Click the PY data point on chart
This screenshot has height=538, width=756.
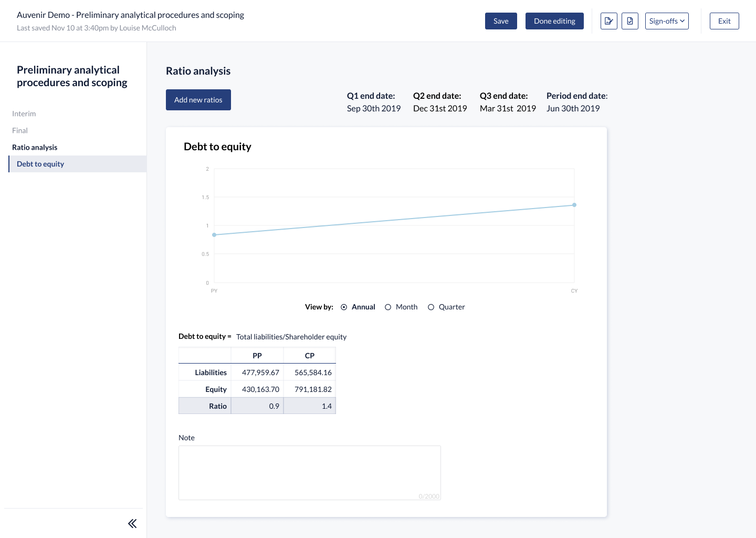[214, 235]
